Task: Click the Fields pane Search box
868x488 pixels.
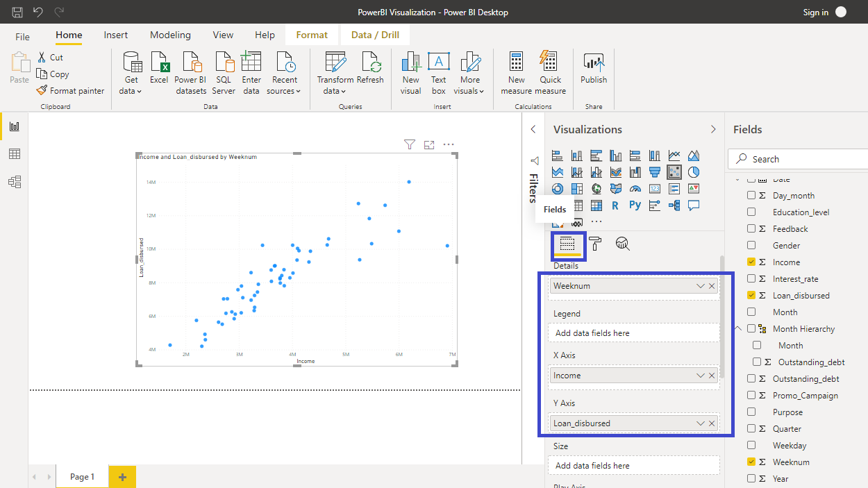Action: pos(797,159)
